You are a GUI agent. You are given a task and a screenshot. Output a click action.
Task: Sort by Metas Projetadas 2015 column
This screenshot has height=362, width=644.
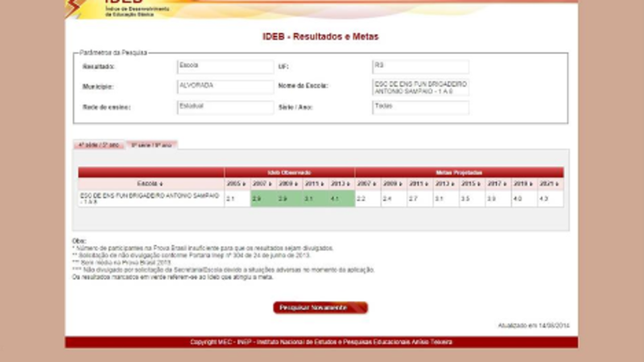(x=472, y=183)
